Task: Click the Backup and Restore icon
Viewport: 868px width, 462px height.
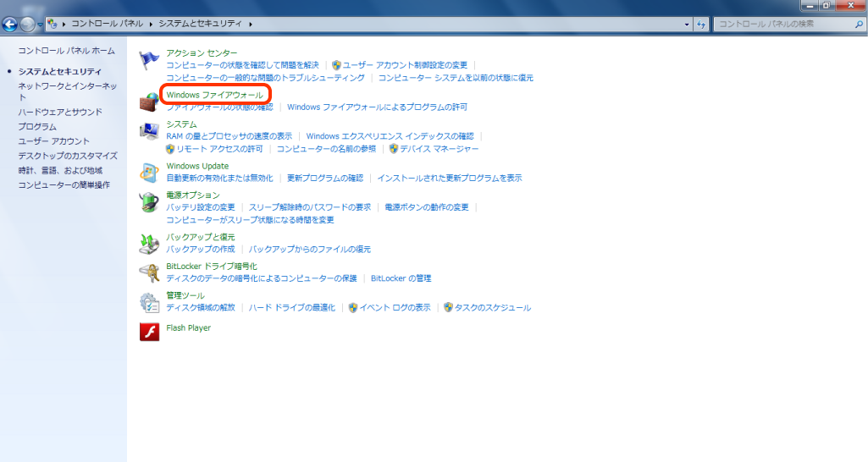Action: click(x=149, y=244)
